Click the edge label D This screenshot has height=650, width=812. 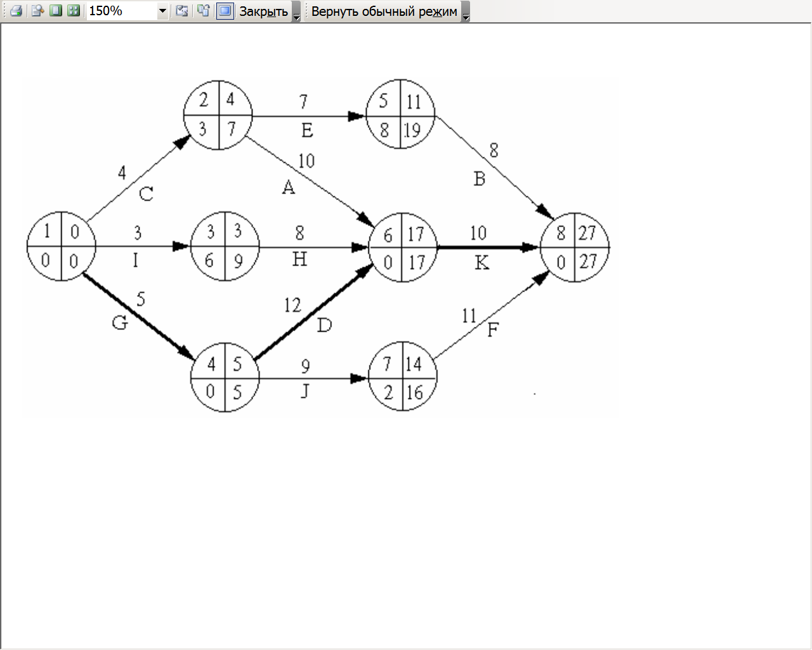click(324, 326)
